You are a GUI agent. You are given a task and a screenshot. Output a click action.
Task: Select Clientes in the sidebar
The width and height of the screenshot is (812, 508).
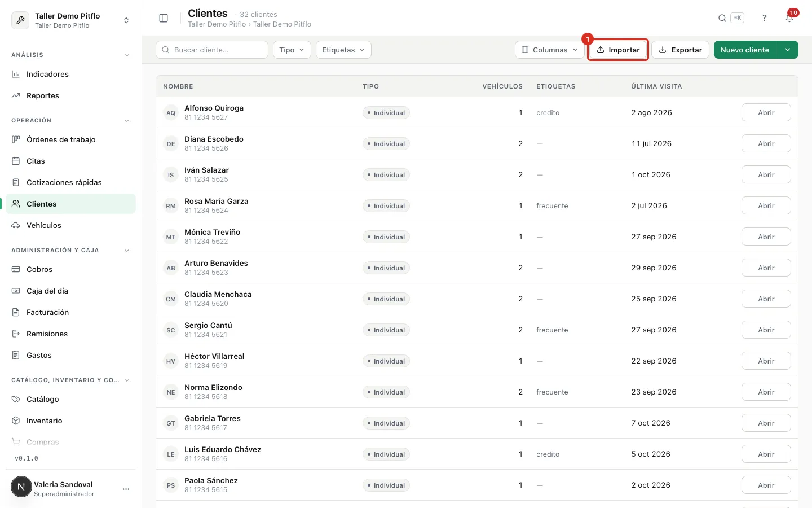coord(70,204)
